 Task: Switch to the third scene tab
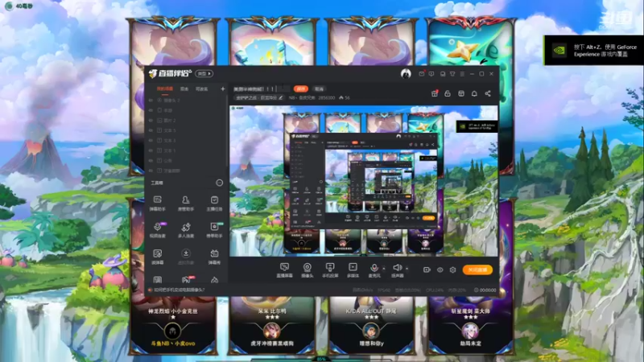pos(202,88)
